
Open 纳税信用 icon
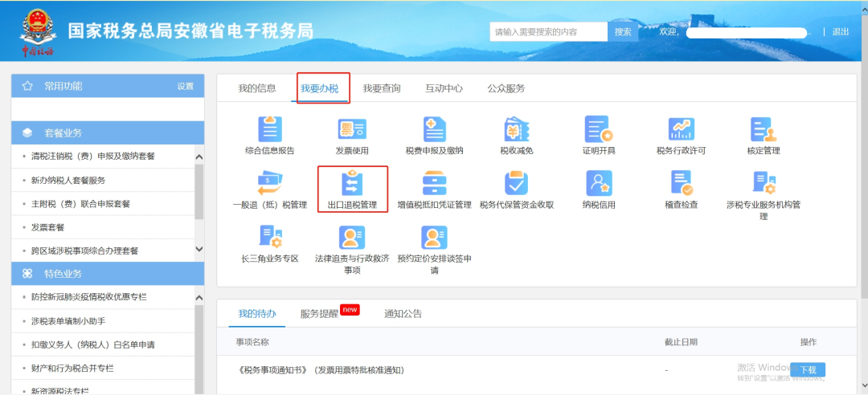pyautogui.click(x=599, y=184)
